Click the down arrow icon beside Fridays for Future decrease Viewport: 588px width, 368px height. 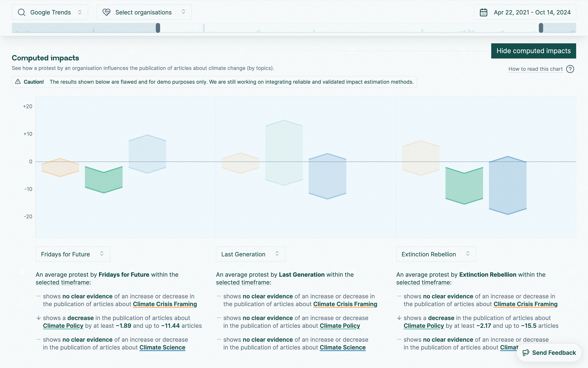point(38,318)
